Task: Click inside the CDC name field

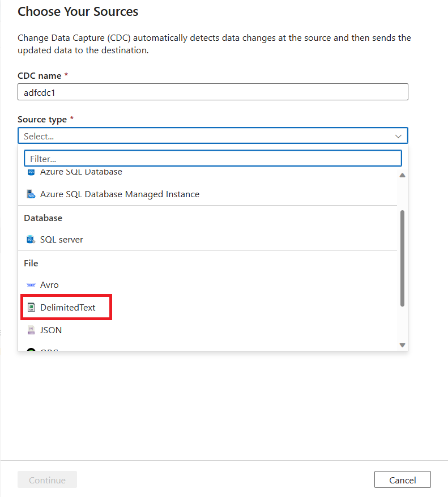Action: point(213,91)
